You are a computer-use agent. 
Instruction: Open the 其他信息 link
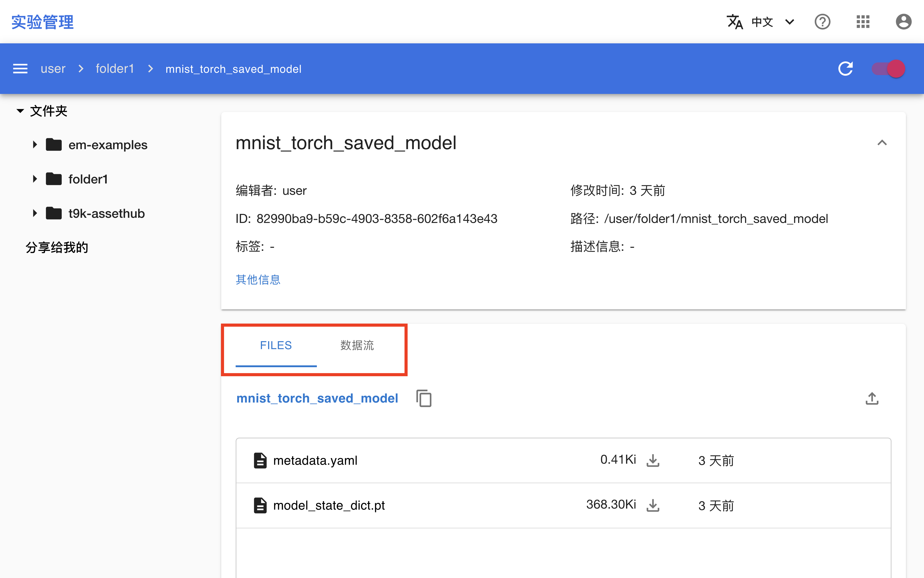[258, 279]
